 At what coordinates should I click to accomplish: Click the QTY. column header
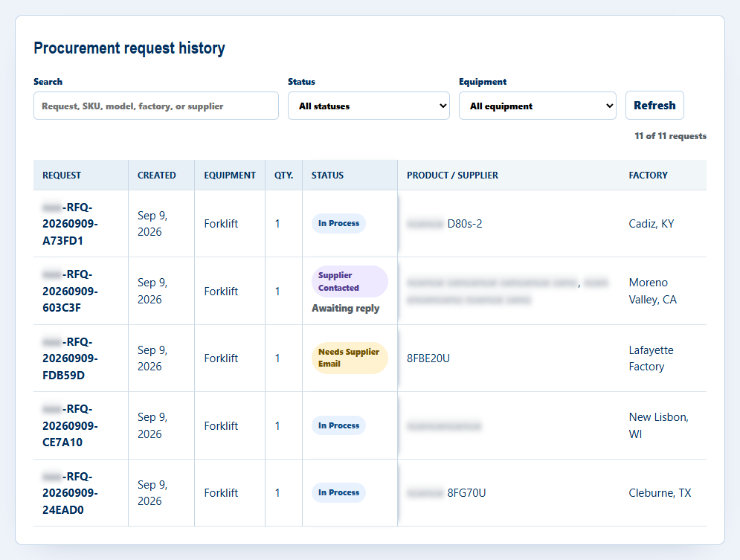click(283, 175)
